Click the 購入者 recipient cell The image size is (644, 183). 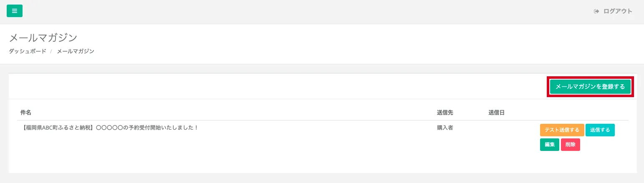click(x=445, y=128)
